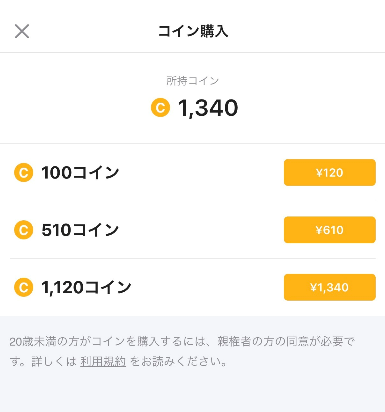Screen dimensions: 385x412
Task: Click the coin icon next to 100コイン
Action: 23,173
